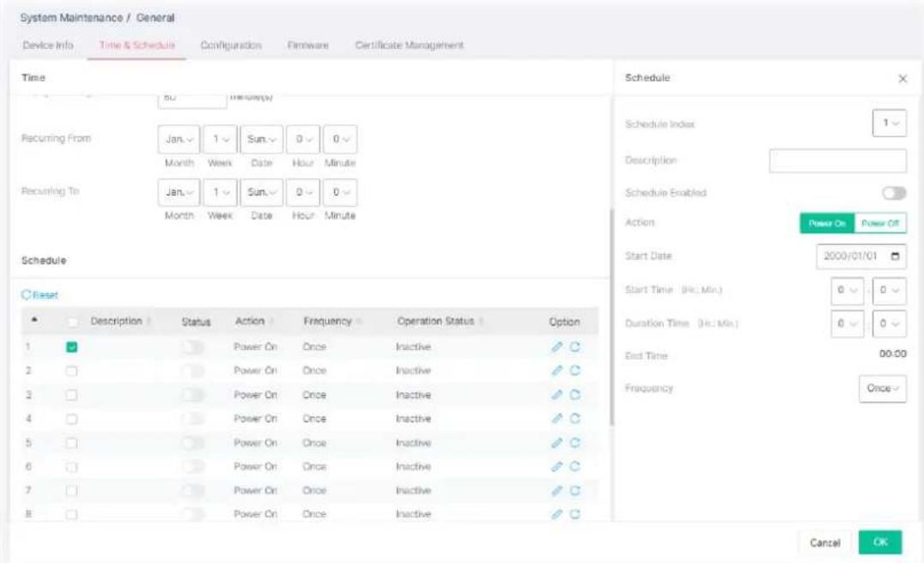Check the checkbox for schedule row 3

(x=71, y=395)
